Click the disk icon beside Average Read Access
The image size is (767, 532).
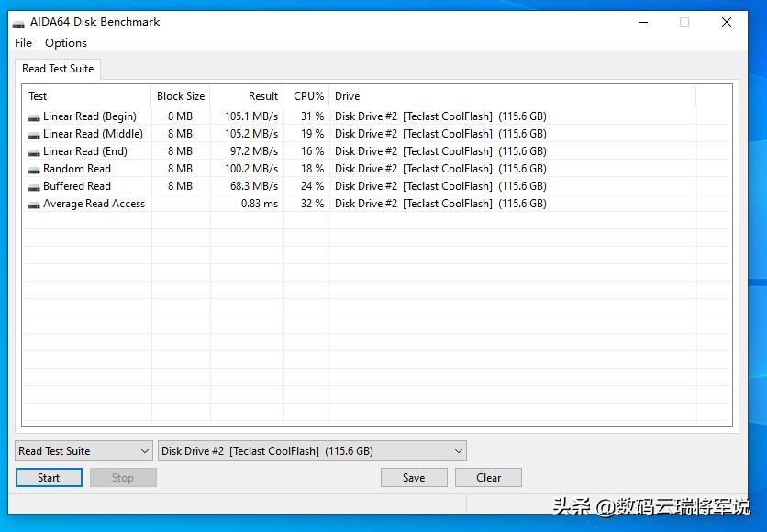click(x=34, y=204)
